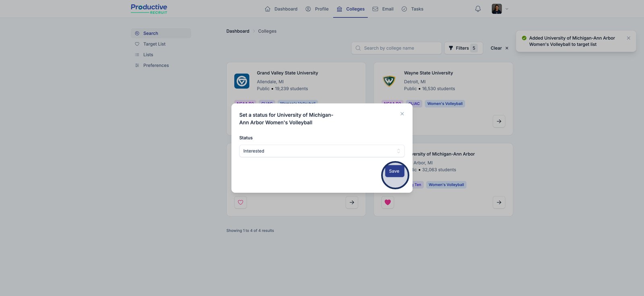The height and width of the screenshot is (296, 644).
Task: Click the notification bell icon
Action: tap(478, 9)
